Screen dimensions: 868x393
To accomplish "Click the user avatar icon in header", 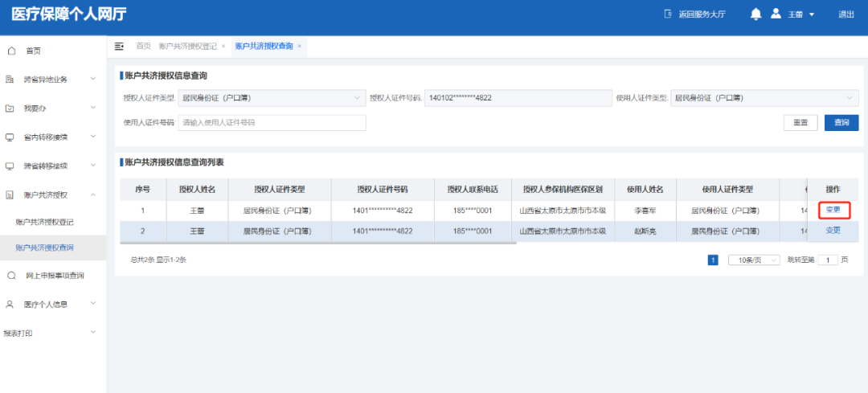I will point(776,14).
